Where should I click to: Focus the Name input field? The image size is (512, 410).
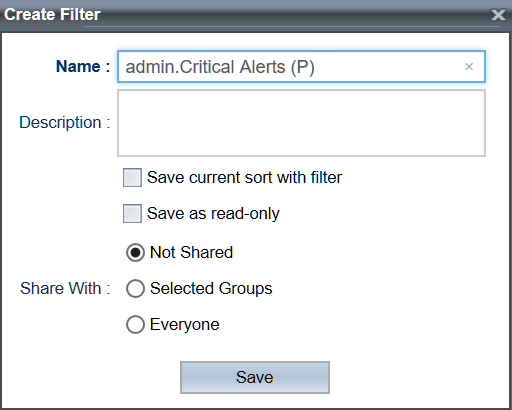(301, 67)
